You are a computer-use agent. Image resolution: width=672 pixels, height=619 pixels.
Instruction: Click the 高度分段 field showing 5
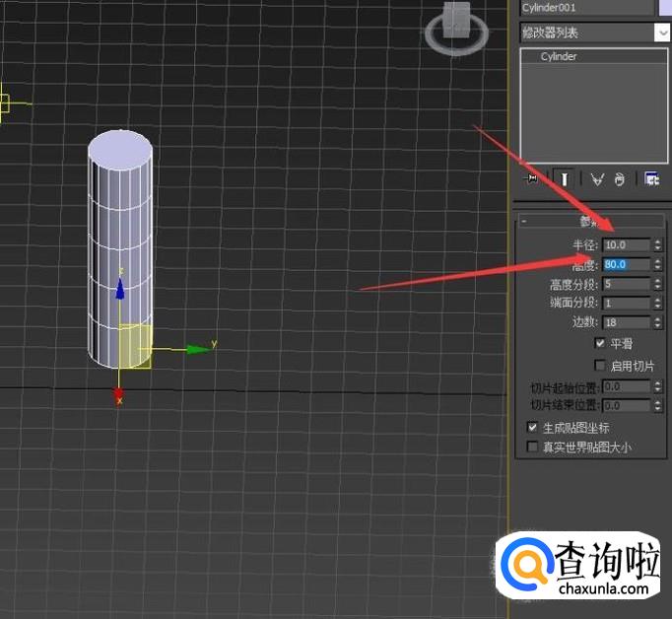pyautogui.click(x=626, y=284)
